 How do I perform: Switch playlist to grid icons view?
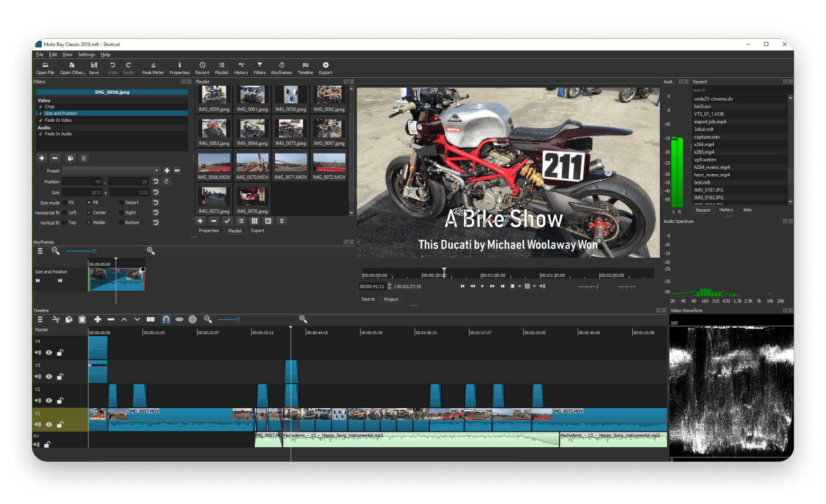255,221
